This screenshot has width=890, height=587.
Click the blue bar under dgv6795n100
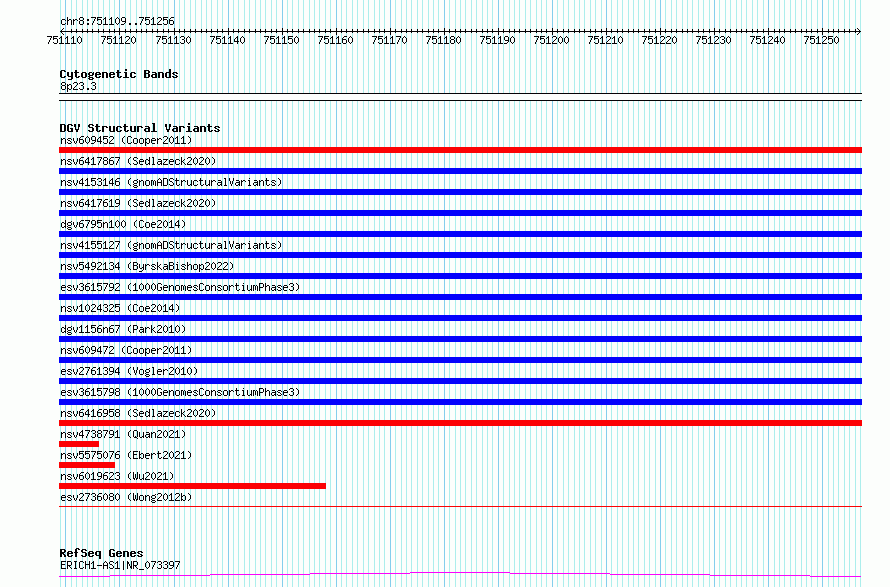pyautogui.click(x=460, y=234)
